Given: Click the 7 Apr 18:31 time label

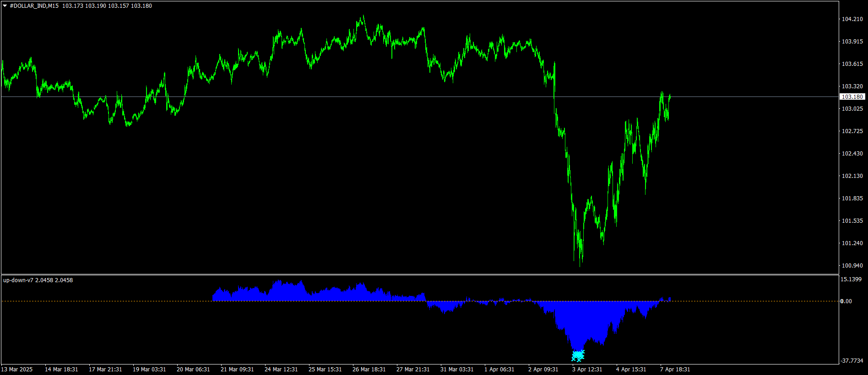Looking at the screenshot, I should [x=675, y=370].
